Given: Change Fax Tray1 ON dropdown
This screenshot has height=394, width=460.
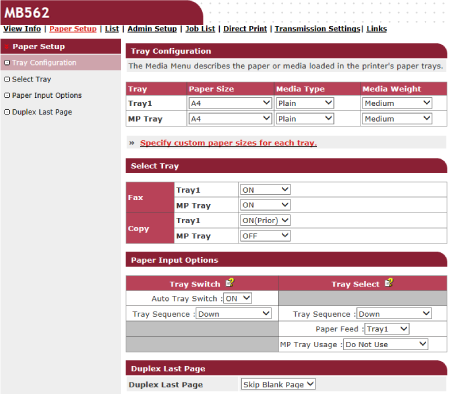Looking at the screenshot, I should (265, 190).
